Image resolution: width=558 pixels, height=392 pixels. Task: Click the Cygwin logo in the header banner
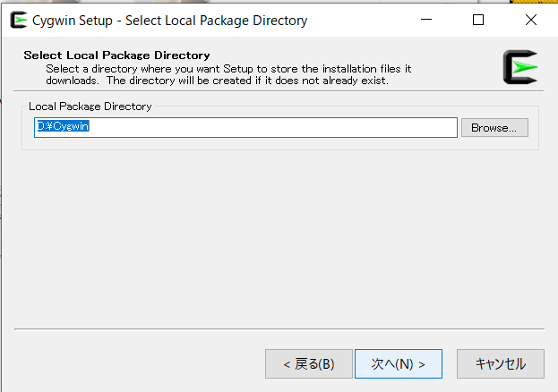[x=520, y=68]
